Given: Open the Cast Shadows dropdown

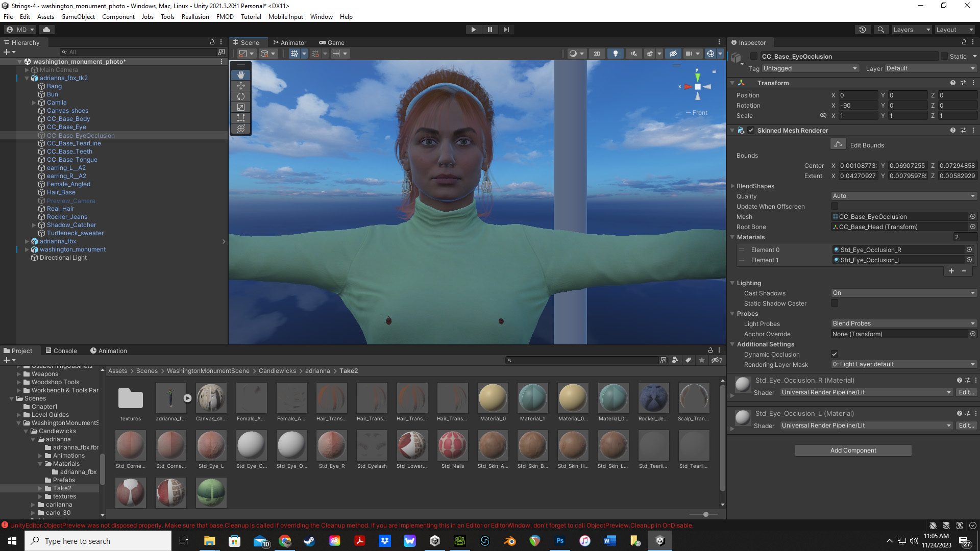Looking at the screenshot, I should pos(903,293).
